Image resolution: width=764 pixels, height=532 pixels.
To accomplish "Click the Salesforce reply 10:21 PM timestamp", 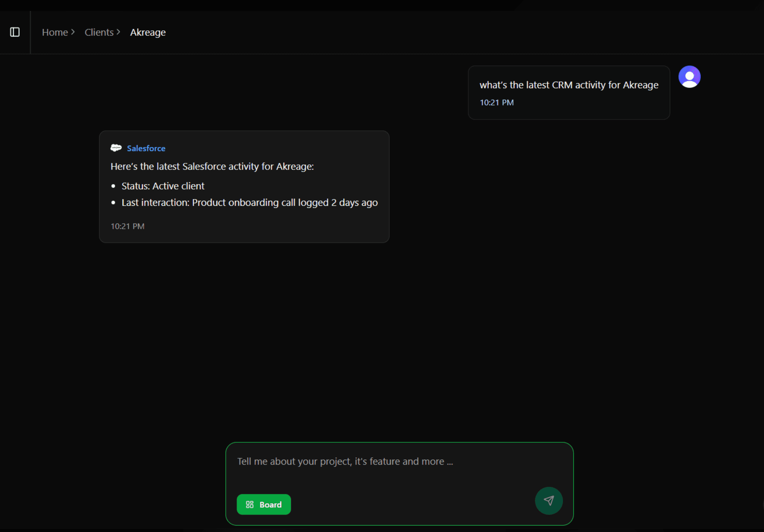I will tap(128, 226).
